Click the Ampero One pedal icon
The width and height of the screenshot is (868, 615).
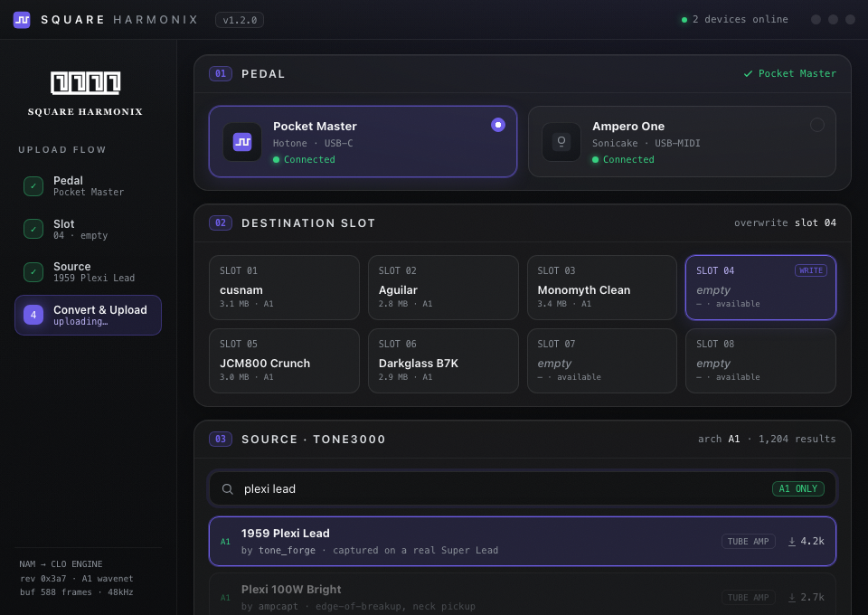(x=561, y=142)
